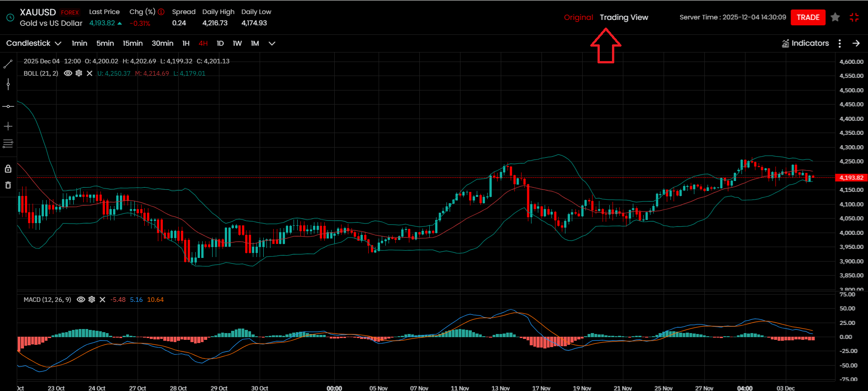Switch to 1min timeframe
The height and width of the screenshot is (391, 868).
click(x=80, y=43)
